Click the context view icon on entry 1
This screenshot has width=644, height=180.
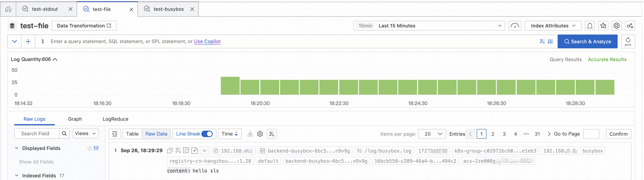click(x=186, y=151)
